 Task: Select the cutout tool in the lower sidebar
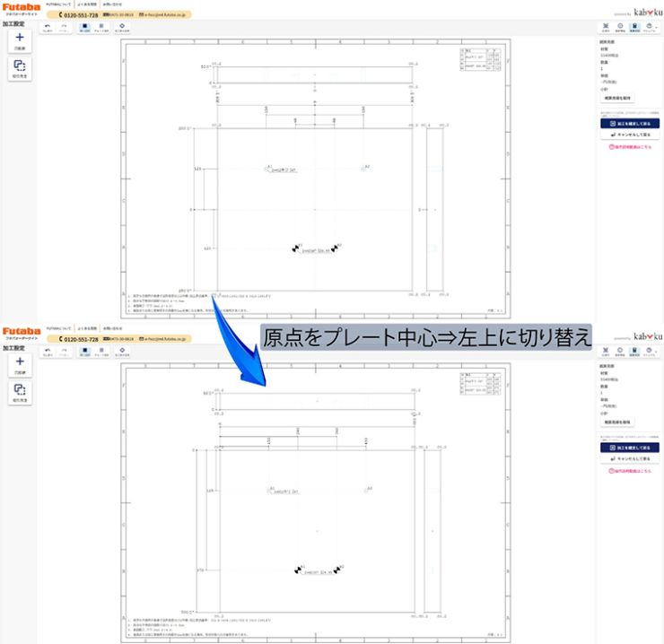(20, 392)
